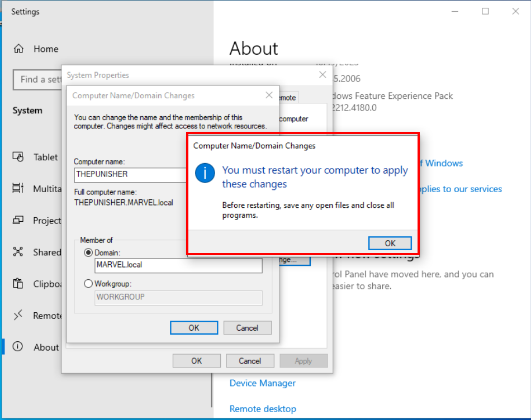Click Cancel in Computer Name/Domain Changes dialog
Viewport: 531px width, 420px height.
click(247, 328)
